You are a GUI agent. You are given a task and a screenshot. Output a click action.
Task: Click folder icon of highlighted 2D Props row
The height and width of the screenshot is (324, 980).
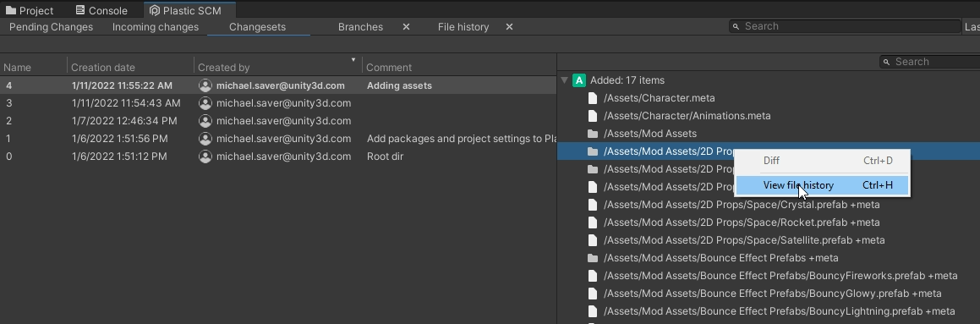(x=593, y=151)
